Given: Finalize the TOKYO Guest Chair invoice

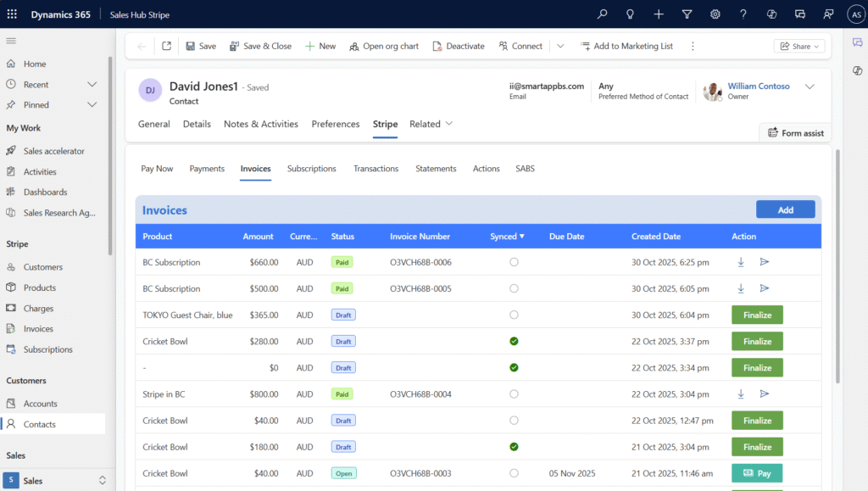Looking at the screenshot, I should coord(757,315).
